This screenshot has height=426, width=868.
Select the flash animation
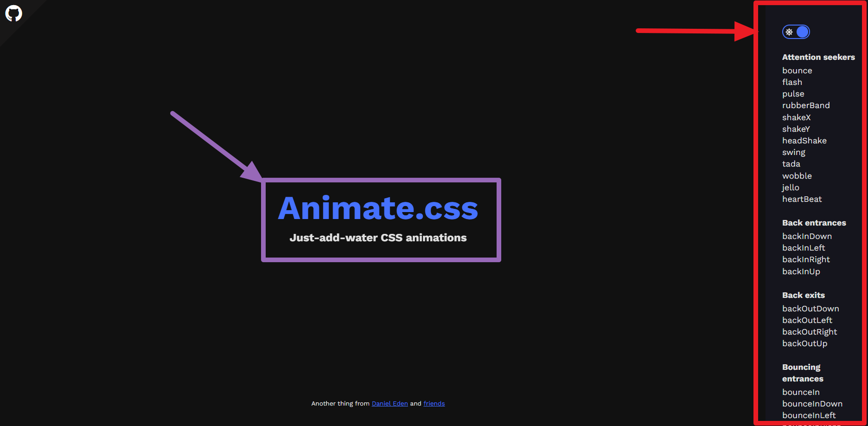click(x=792, y=82)
